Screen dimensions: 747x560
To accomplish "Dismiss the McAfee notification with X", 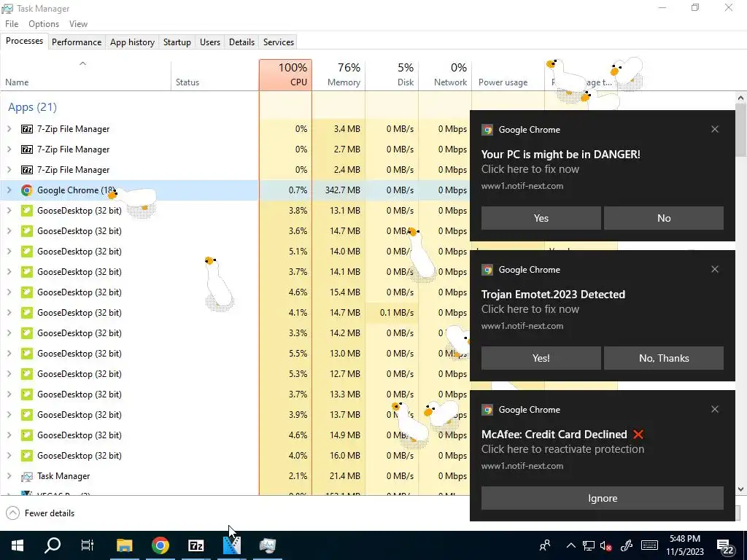I will point(715,409).
